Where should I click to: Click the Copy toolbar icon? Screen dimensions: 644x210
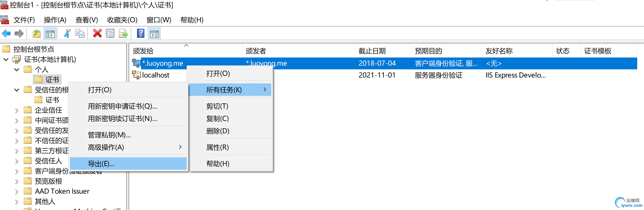80,34
